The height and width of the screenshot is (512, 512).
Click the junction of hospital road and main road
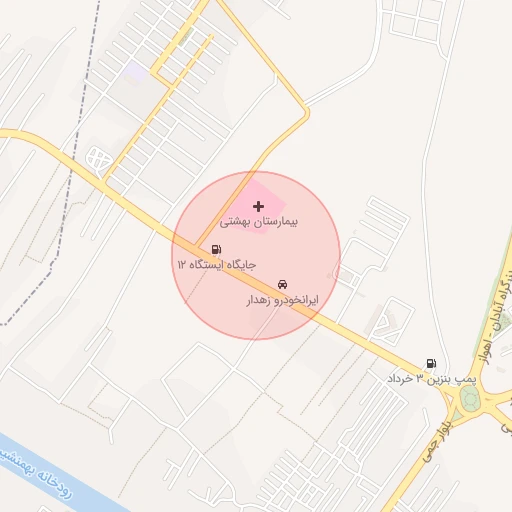point(197,246)
